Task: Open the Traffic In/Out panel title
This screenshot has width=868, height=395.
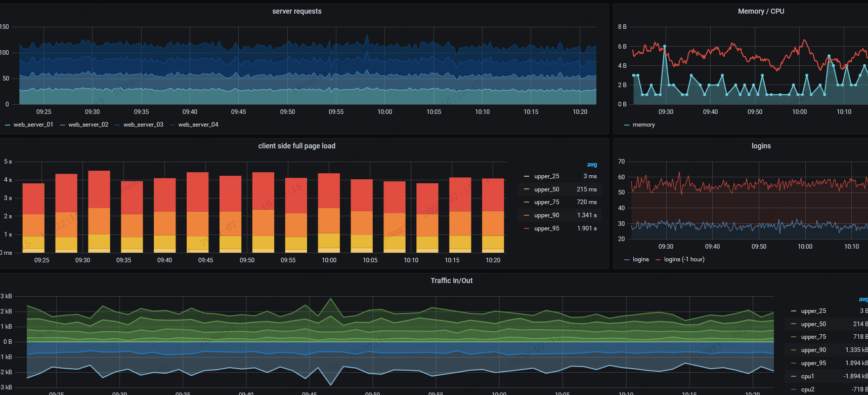Action: (452, 281)
